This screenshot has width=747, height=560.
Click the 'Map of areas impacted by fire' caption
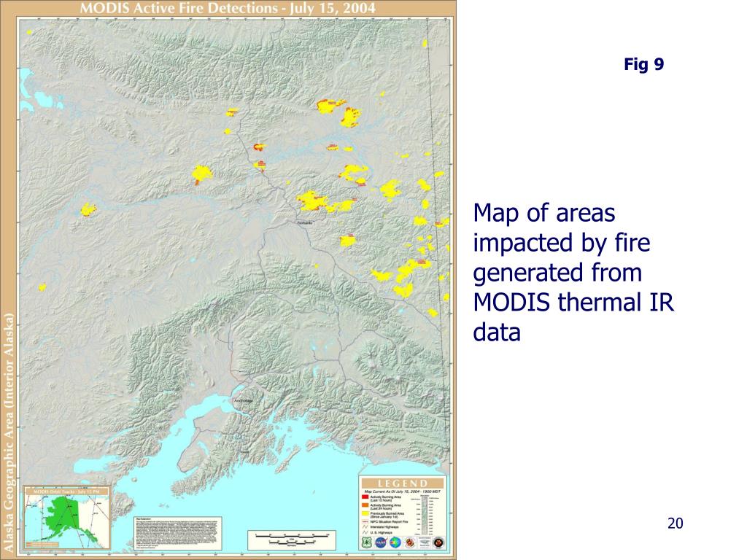coord(561,227)
